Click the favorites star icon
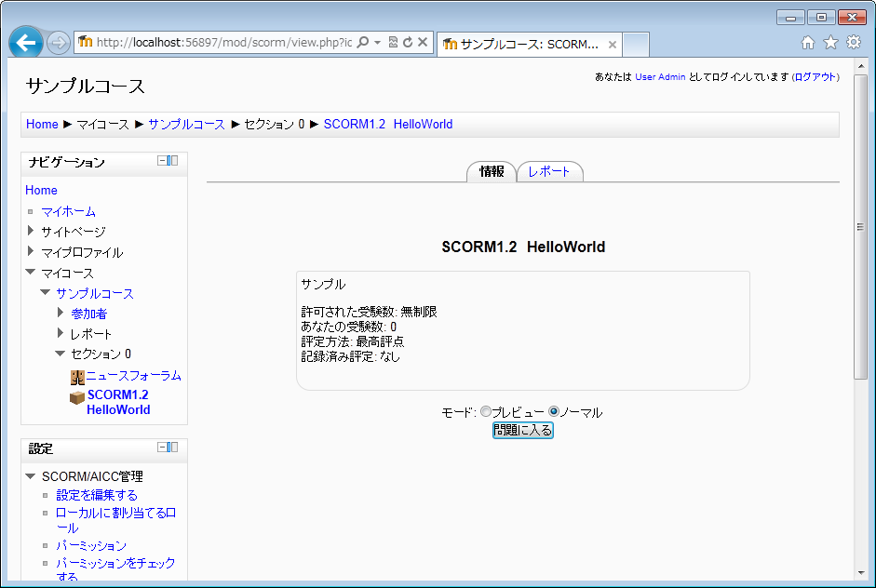The width and height of the screenshot is (876, 588). click(x=830, y=43)
